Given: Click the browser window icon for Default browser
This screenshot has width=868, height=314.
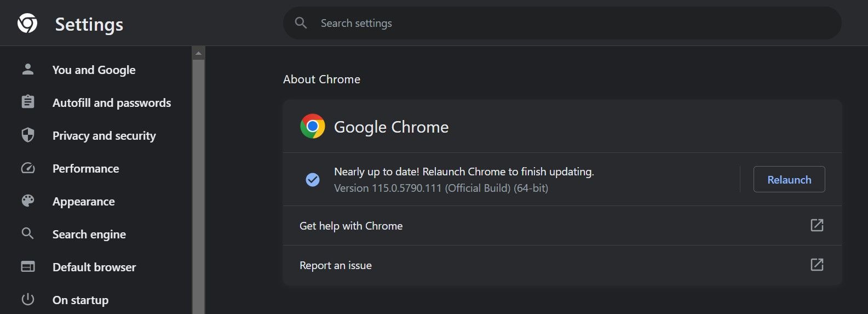Looking at the screenshot, I should click(x=27, y=267).
